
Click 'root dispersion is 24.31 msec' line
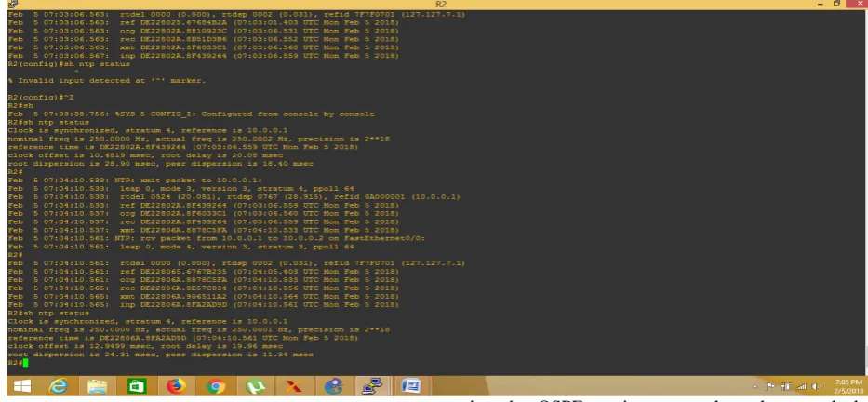pos(161,355)
